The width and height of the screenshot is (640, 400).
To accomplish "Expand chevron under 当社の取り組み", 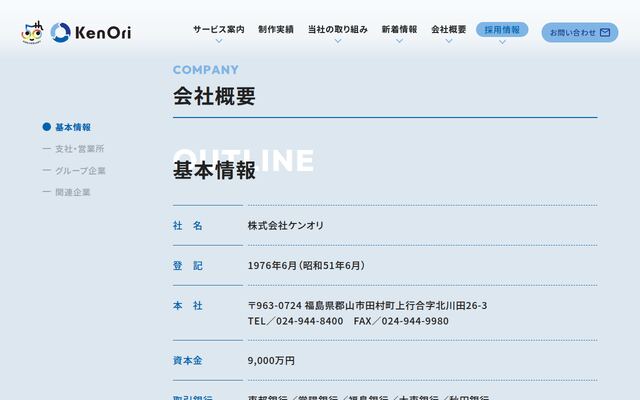I will (x=338, y=41).
